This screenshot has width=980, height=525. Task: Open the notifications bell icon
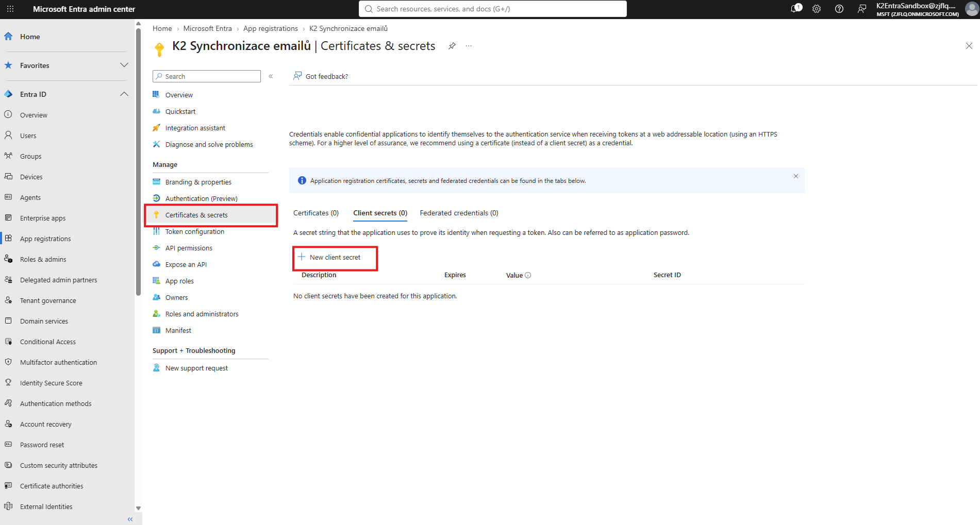click(x=795, y=9)
